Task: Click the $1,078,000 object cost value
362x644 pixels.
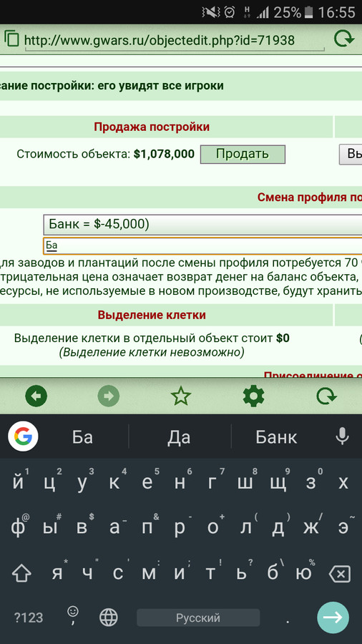Action: tap(164, 154)
